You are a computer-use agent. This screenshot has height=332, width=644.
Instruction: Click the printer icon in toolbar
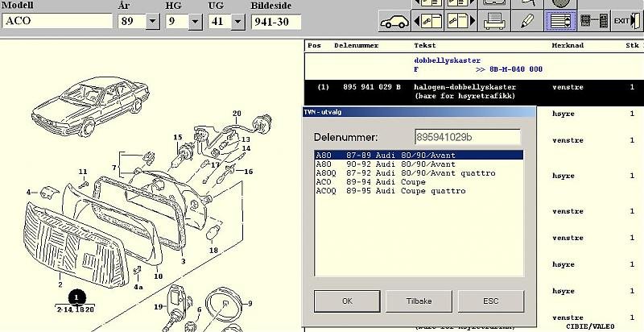tap(497, 20)
